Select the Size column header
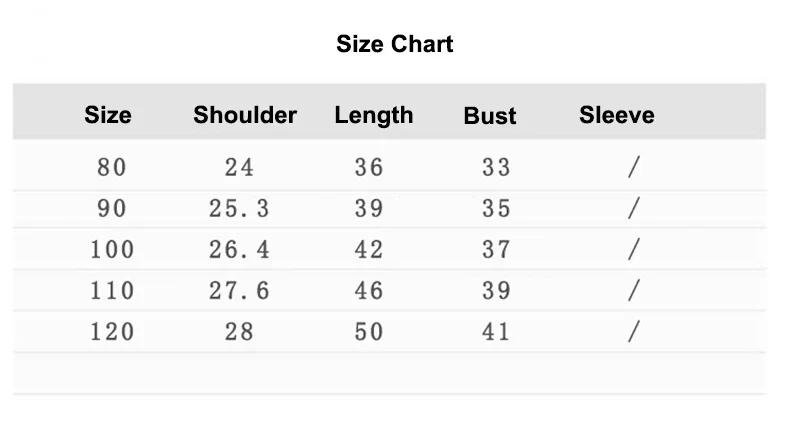Image resolution: width=790 pixels, height=443 pixels. (x=108, y=115)
